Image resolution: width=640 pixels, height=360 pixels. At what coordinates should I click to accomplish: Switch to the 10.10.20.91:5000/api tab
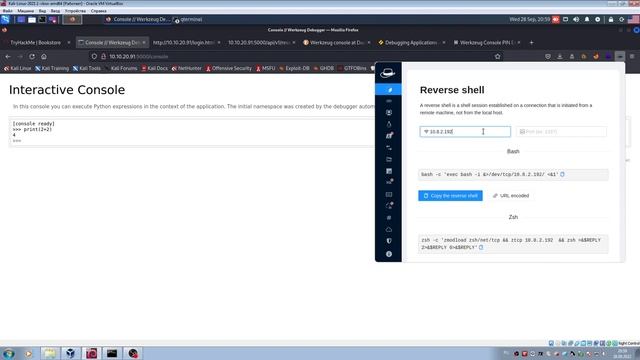coord(260,42)
